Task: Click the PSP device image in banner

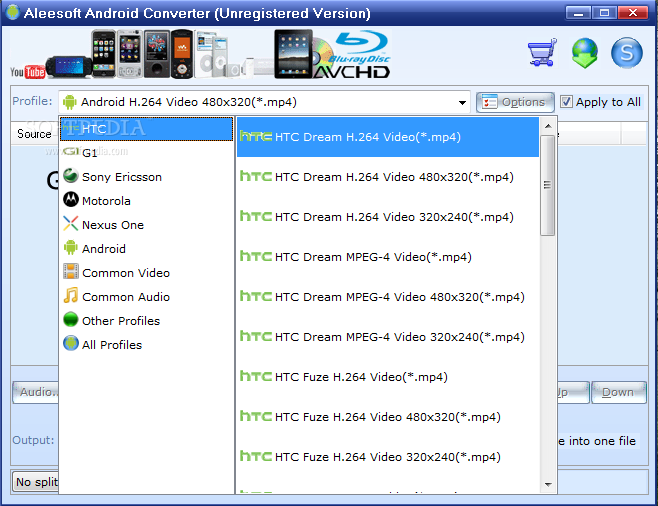Action: [68, 66]
